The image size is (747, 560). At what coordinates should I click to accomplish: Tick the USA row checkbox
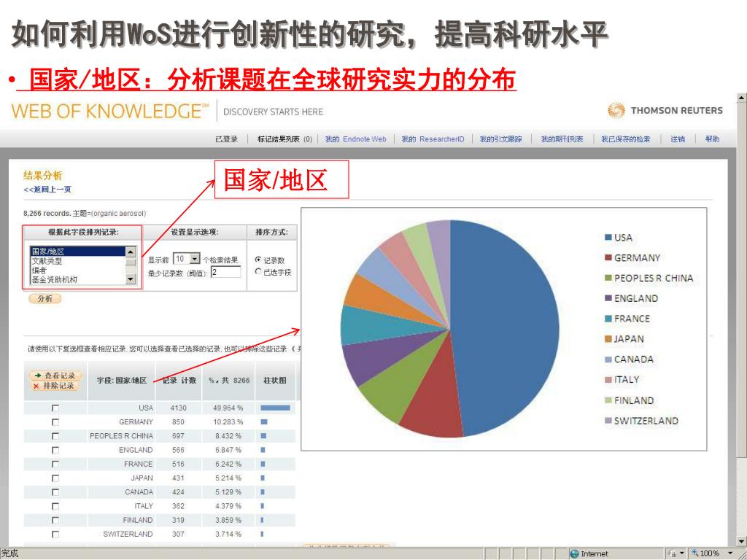55,408
